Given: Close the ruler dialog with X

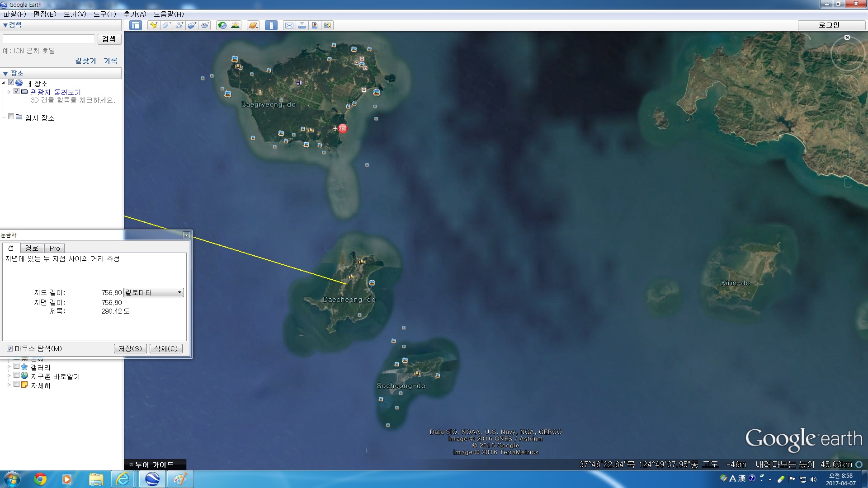Looking at the screenshot, I should pyautogui.click(x=186, y=235).
